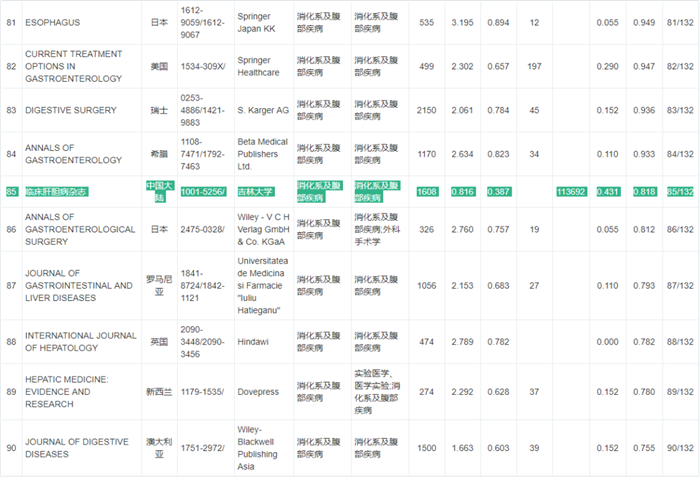This screenshot has height=478, width=700.
Task: Select the Hindawi publisher cell
Action: pyautogui.click(x=256, y=343)
